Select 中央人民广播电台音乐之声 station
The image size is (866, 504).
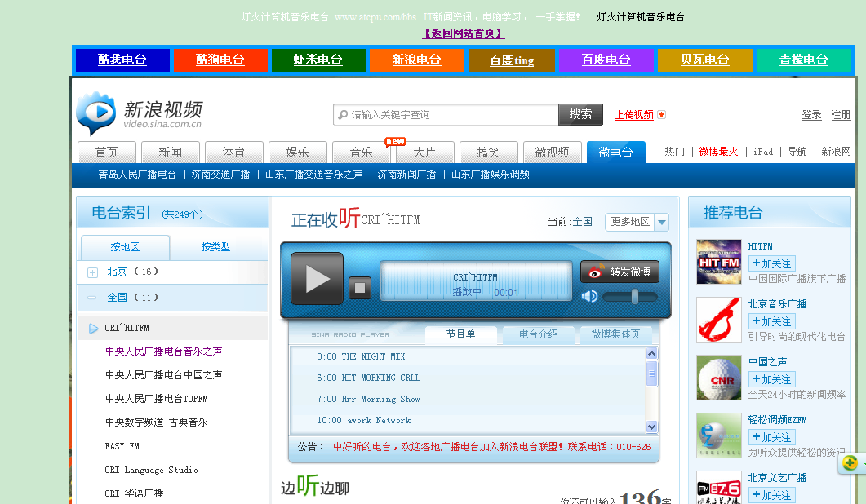163,351
